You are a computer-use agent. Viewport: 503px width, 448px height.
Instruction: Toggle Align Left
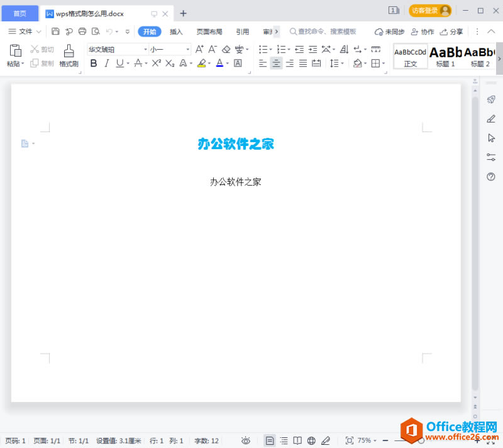(x=263, y=63)
